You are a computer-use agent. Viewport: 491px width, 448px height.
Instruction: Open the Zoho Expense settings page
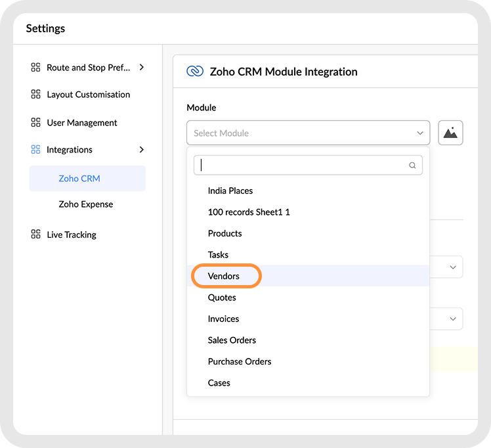coord(86,204)
